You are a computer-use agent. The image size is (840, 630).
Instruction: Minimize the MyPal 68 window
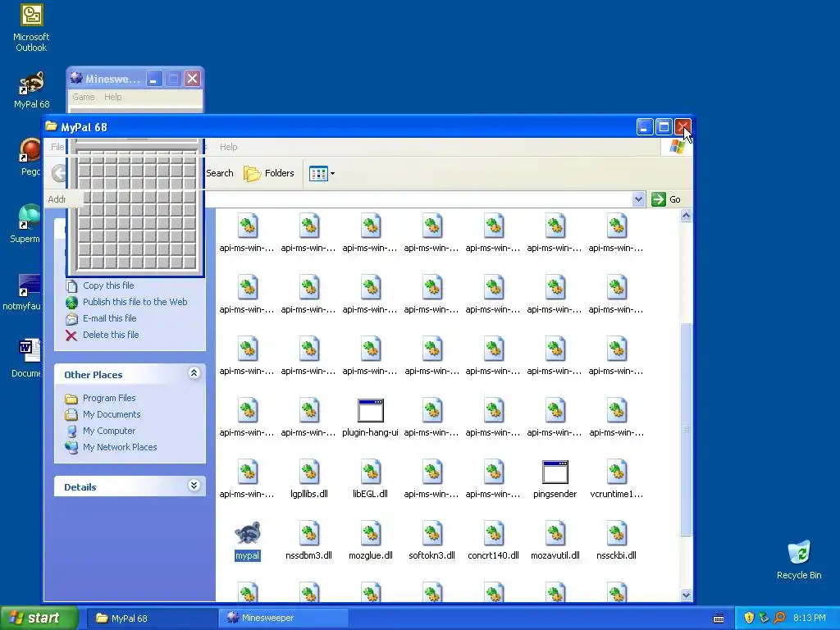(645, 127)
